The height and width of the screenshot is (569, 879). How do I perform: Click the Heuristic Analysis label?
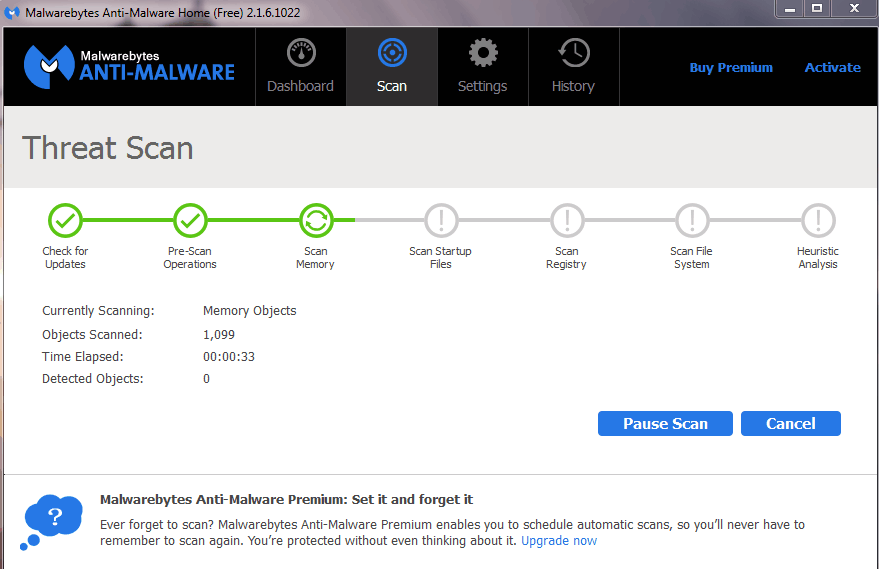pyautogui.click(x=818, y=258)
